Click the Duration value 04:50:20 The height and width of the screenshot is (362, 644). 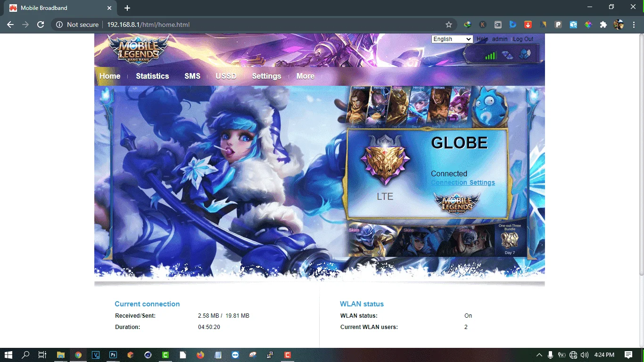pos(209,327)
